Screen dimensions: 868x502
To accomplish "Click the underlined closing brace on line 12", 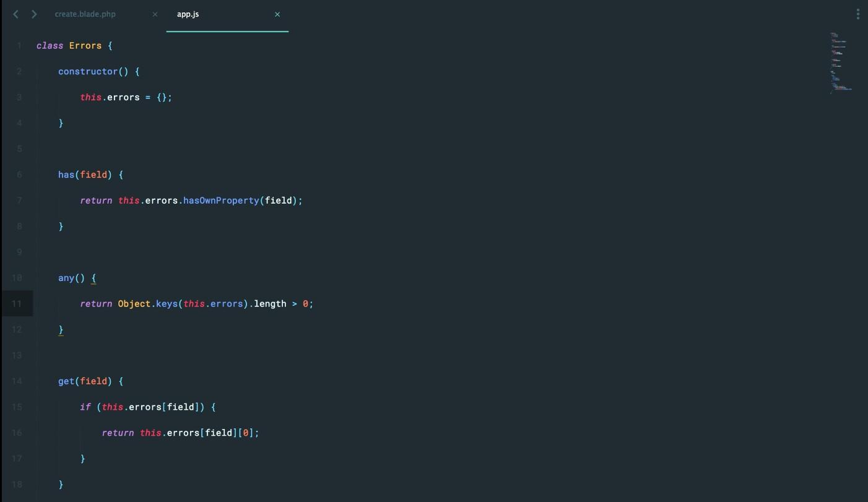I will 61,330.
